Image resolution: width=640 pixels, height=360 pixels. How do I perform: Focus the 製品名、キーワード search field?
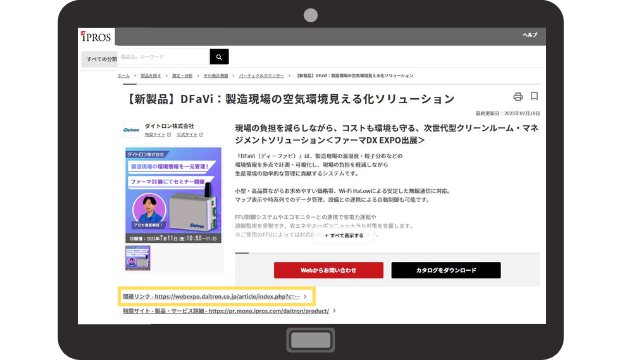pyautogui.click(x=164, y=57)
